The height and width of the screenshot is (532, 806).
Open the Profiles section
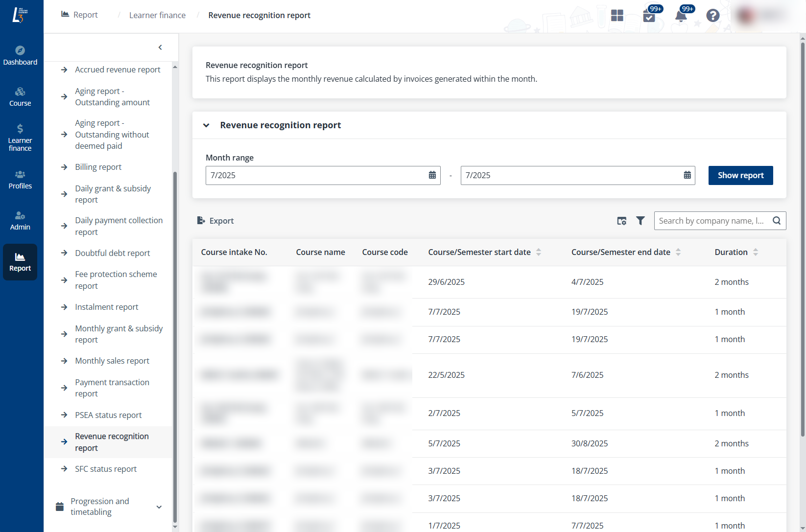pos(20,180)
